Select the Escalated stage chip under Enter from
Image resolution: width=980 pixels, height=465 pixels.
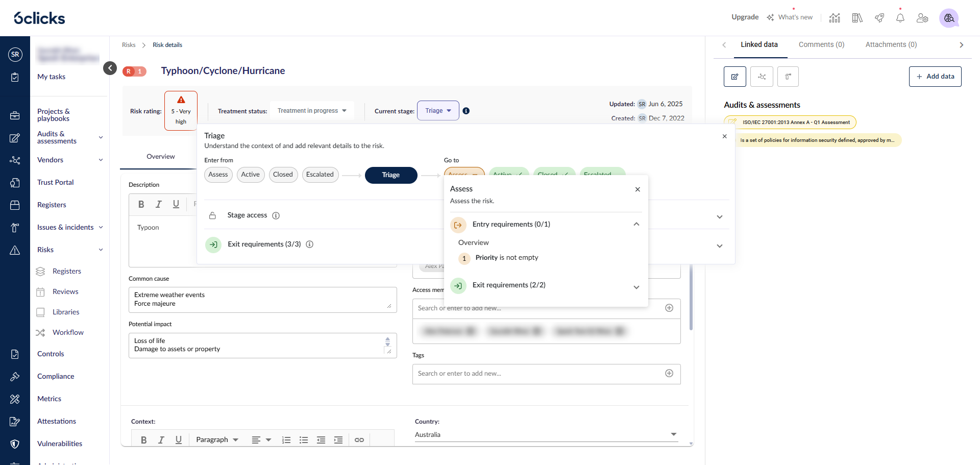tap(320, 175)
